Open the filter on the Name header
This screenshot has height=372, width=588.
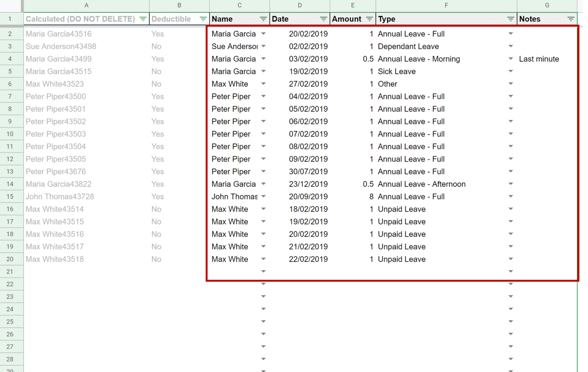(x=263, y=19)
